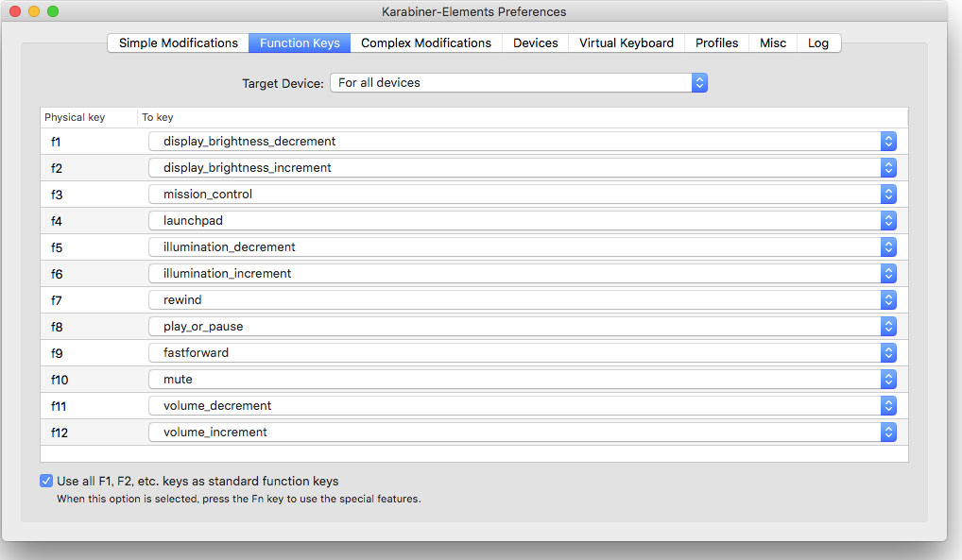Viewport: 962px width, 560px height.
Task: Select the f2 physical key row label
Action: click(x=57, y=168)
